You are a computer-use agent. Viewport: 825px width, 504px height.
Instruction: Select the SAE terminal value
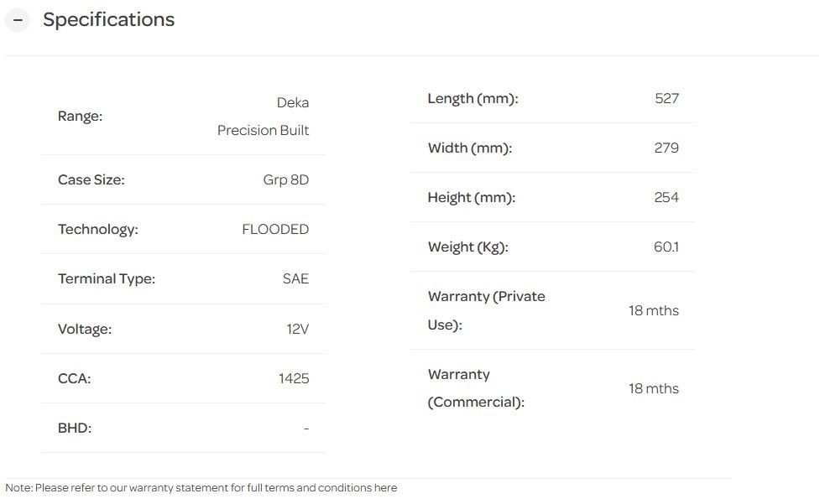tap(295, 278)
